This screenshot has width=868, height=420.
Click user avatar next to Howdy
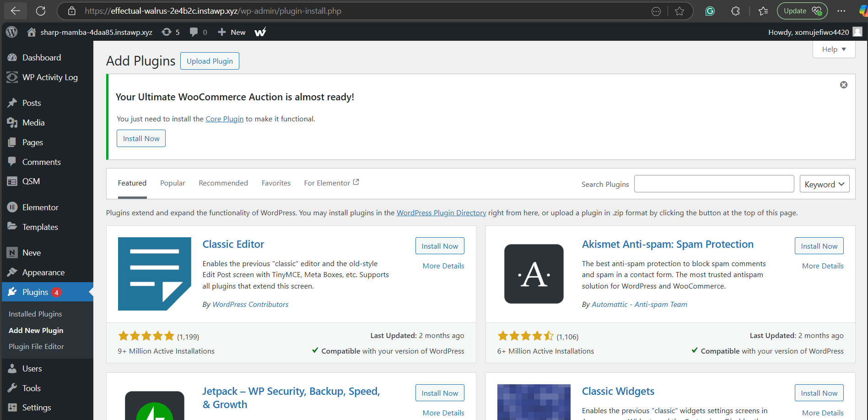click(858, 32)
